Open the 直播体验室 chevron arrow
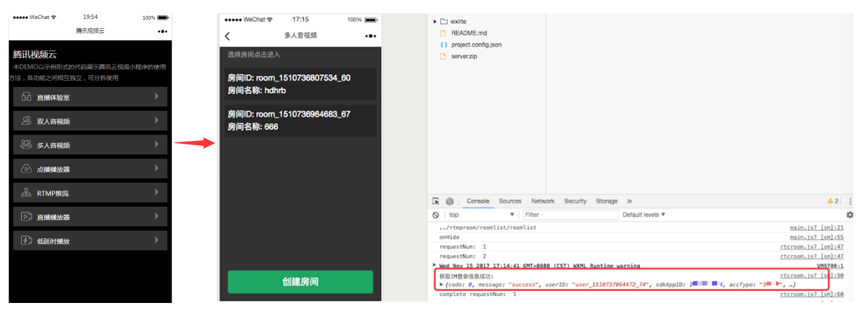The image size is (868, 324). pyautogui.click(x=156, y=97)
